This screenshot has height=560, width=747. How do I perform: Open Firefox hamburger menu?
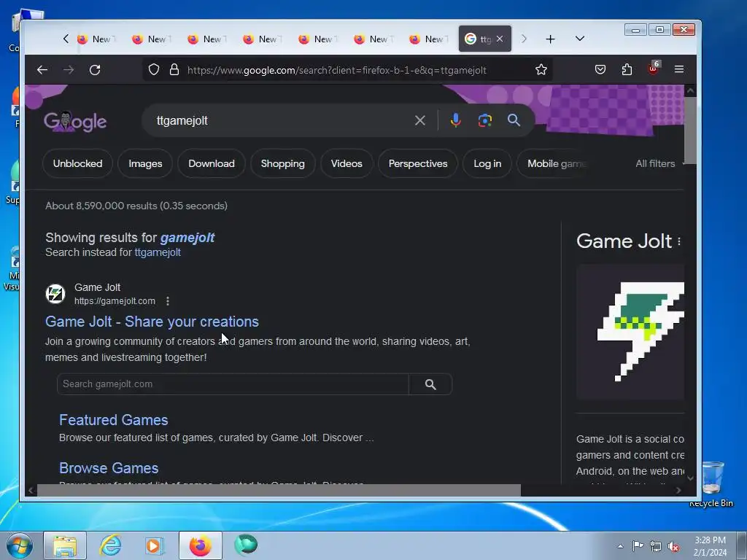pyautogui.click(x=679, y=69)
